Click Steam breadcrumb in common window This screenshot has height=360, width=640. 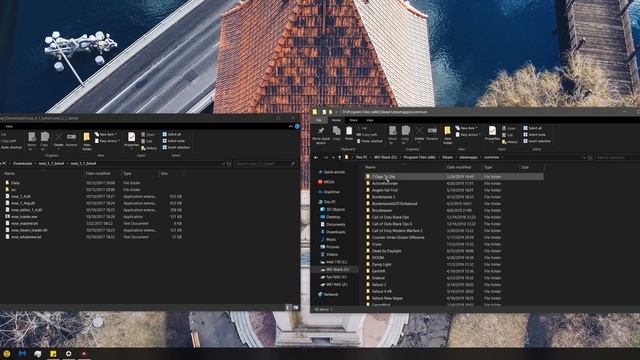[x=448, y=157]
